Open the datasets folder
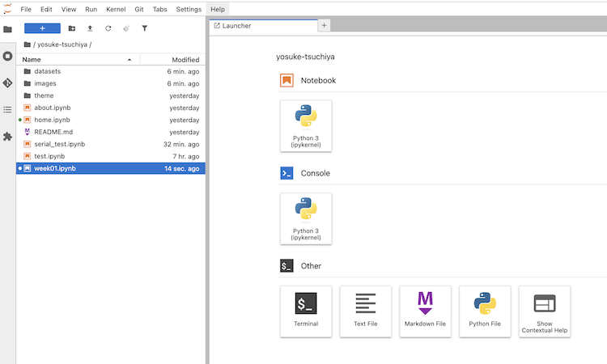607x364 pixels. pos(47,71)
